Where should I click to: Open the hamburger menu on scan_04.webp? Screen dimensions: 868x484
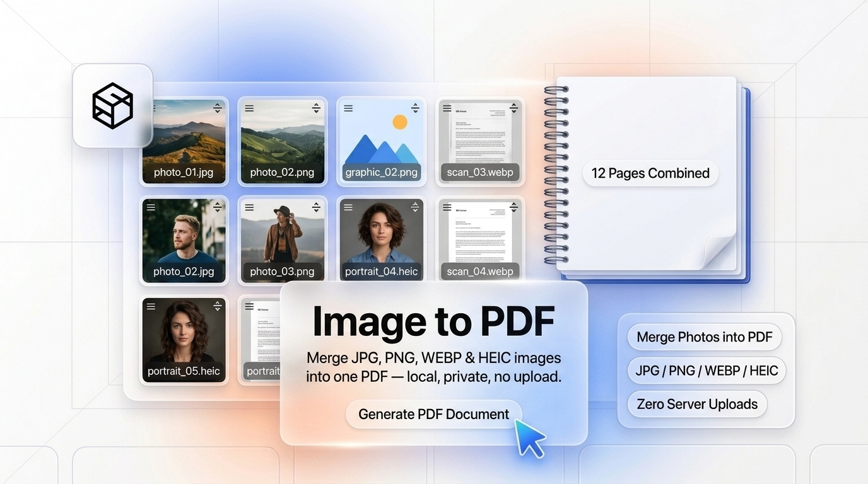[x=447, y=207]
